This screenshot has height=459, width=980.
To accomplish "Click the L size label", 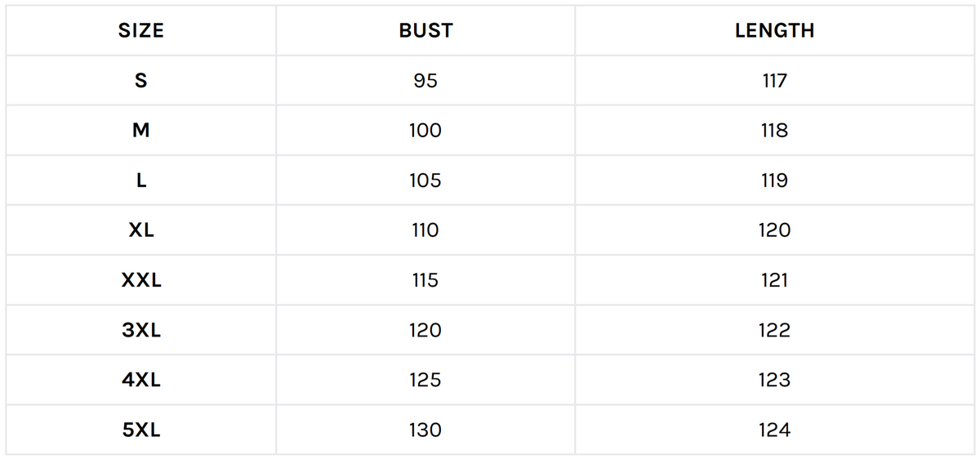I will tap(141, 180).
